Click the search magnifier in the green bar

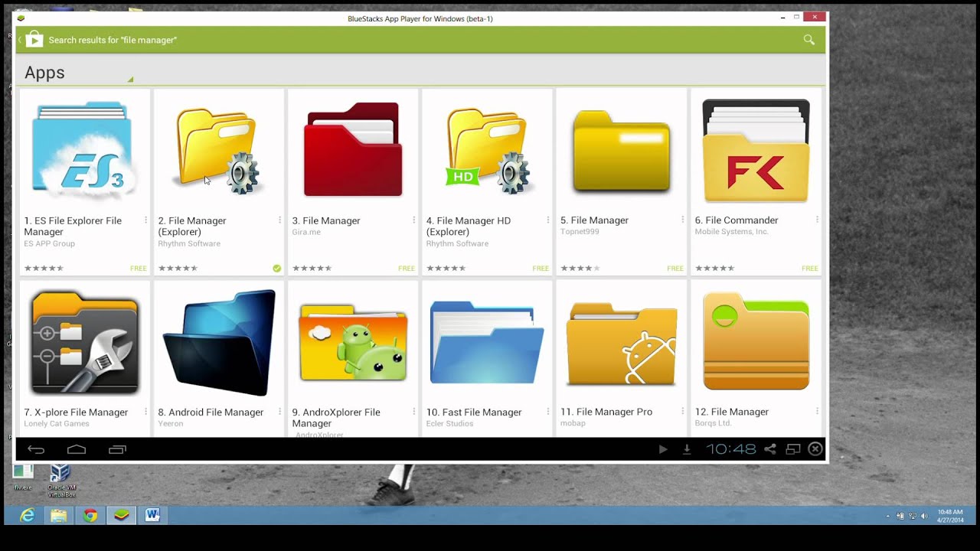(808, 40)
